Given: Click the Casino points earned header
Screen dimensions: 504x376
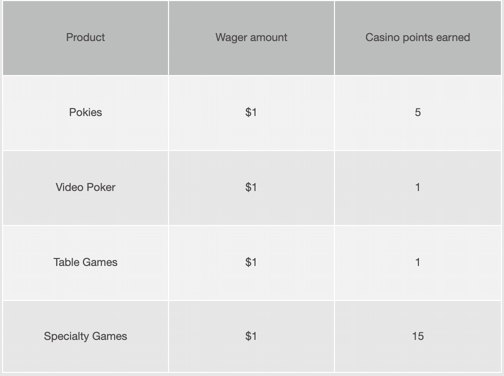Looking at the screenshot, I should (x=418, y=37).
